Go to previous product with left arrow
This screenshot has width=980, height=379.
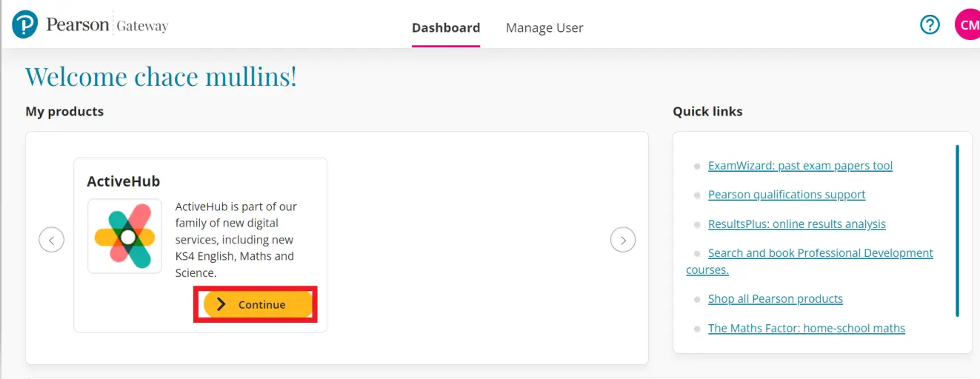tap(51, 240)
